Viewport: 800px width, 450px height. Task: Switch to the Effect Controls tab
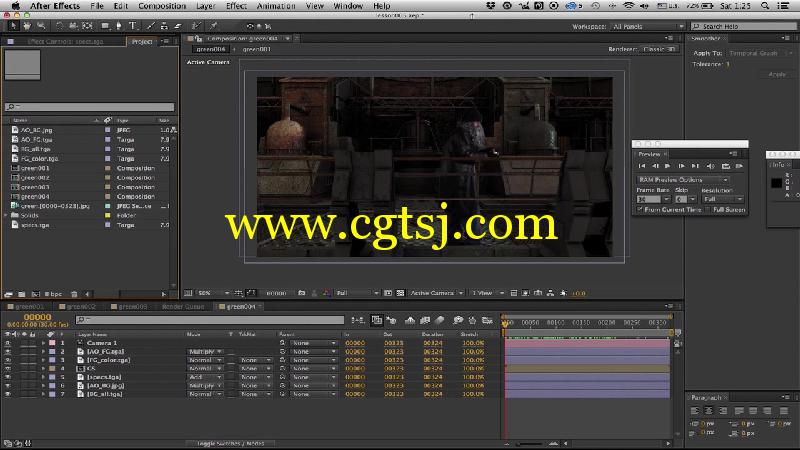click(65, 41)
